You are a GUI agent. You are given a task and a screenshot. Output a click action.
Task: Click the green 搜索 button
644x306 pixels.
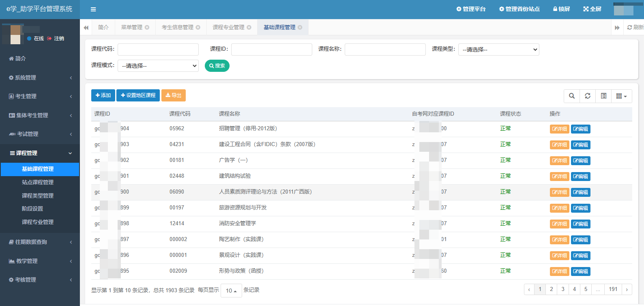(217, 66)
